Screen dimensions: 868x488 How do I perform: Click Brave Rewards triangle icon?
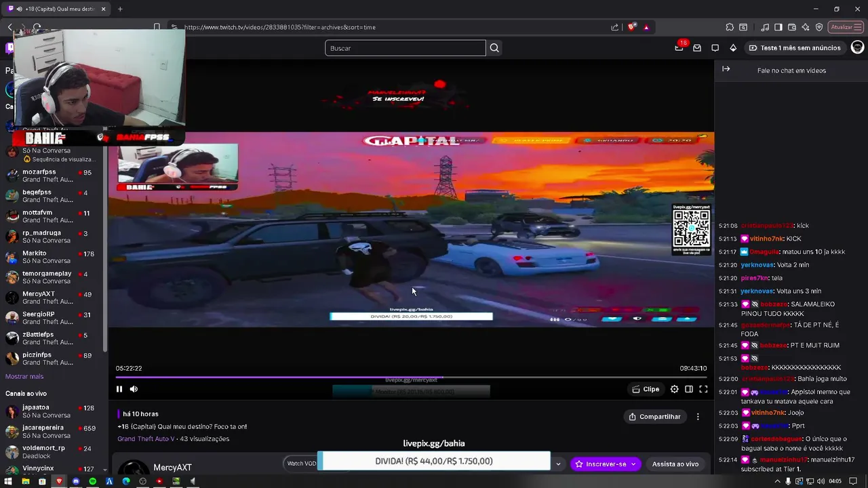tap(646, 27)
